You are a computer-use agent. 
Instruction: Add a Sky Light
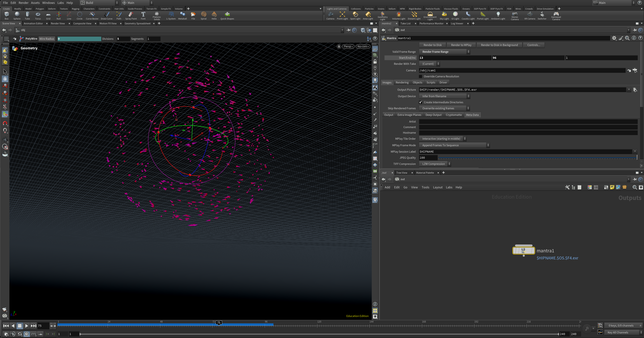444,15
